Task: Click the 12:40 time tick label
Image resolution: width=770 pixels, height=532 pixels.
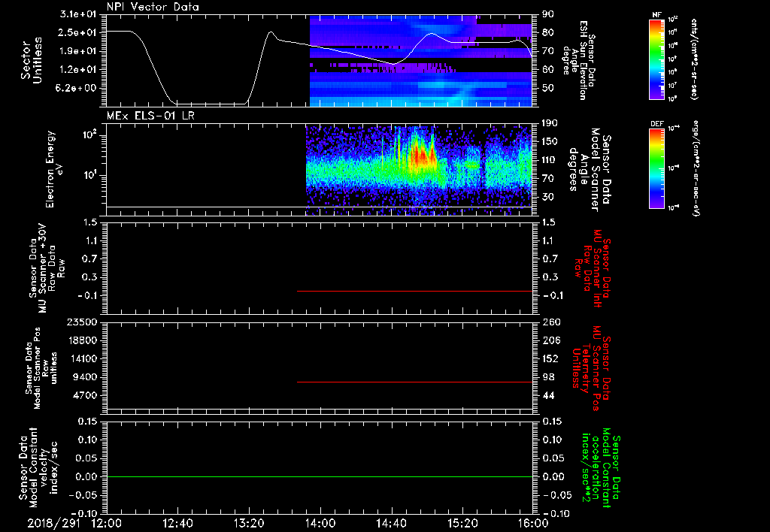Action: point(177,523)
